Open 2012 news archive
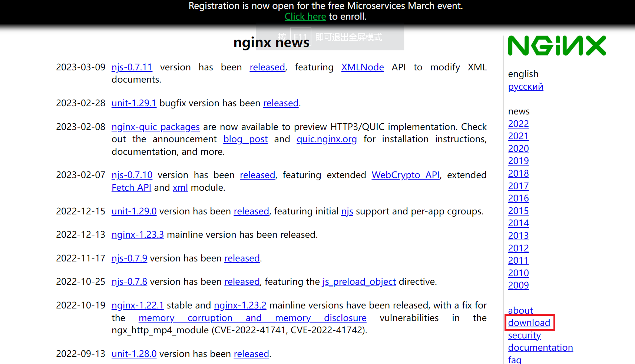 coord(518,248)
